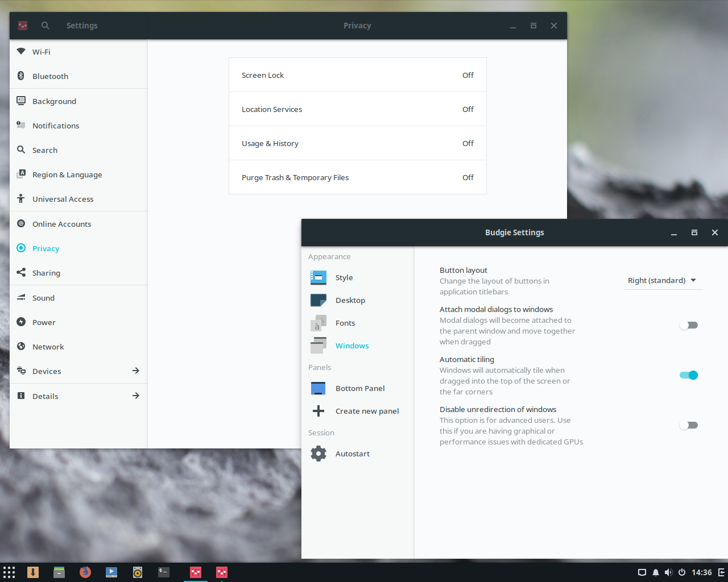
Task: Select Style in Budgie Settings
Action: [x=358, y=277]
